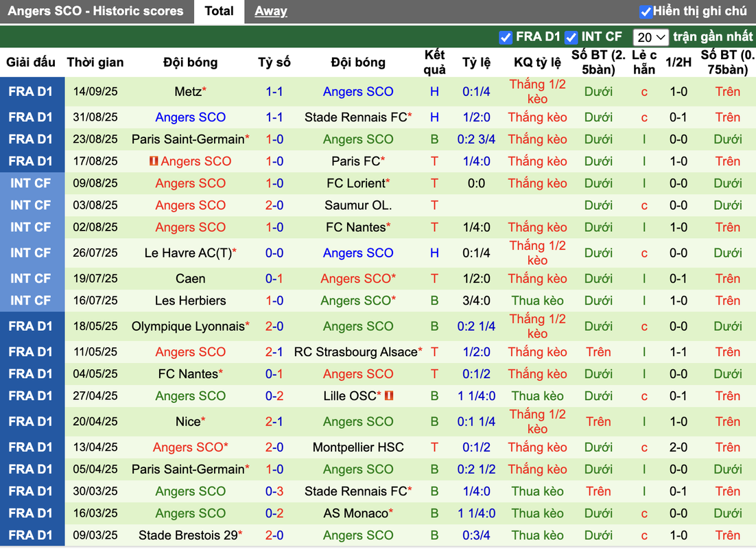Click the 0-1 score for Caen match
Viewport: 756px width, 549px height.
274,279
